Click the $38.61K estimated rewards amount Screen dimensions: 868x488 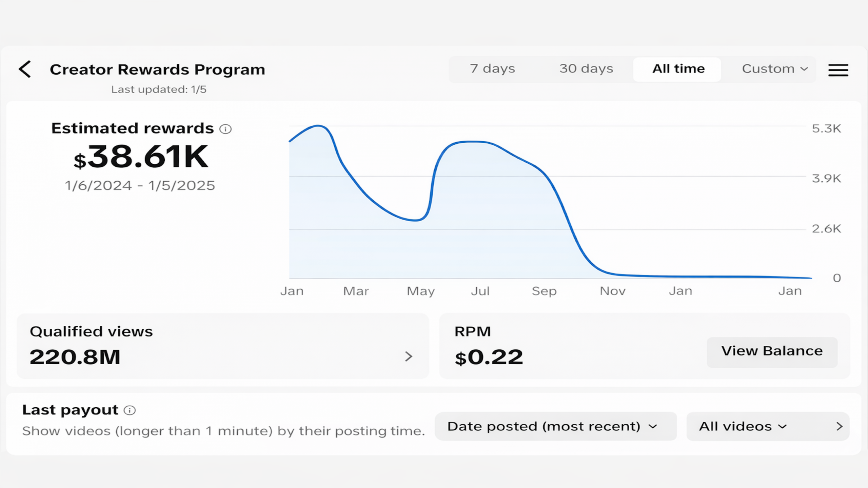pos(141,157)
